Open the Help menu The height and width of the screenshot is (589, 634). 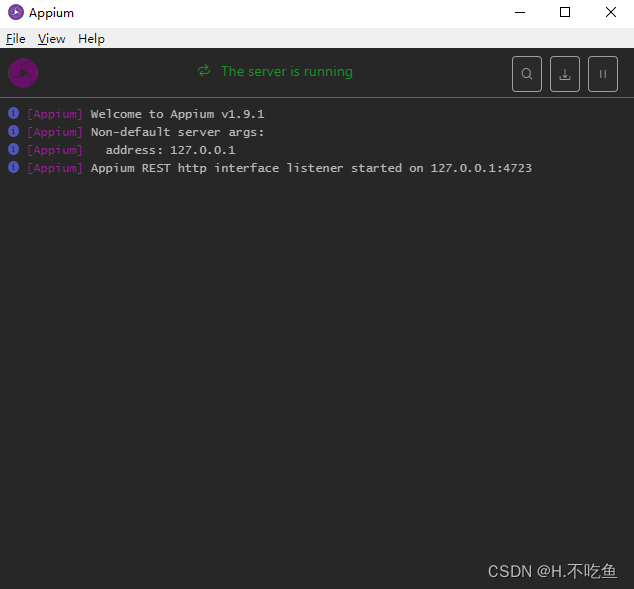point(91,39)
